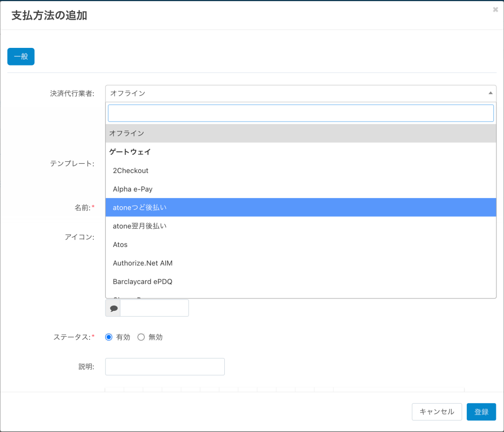Click the speech bubble icon
The height and width of the screenshot is (432, 504).
113,308
